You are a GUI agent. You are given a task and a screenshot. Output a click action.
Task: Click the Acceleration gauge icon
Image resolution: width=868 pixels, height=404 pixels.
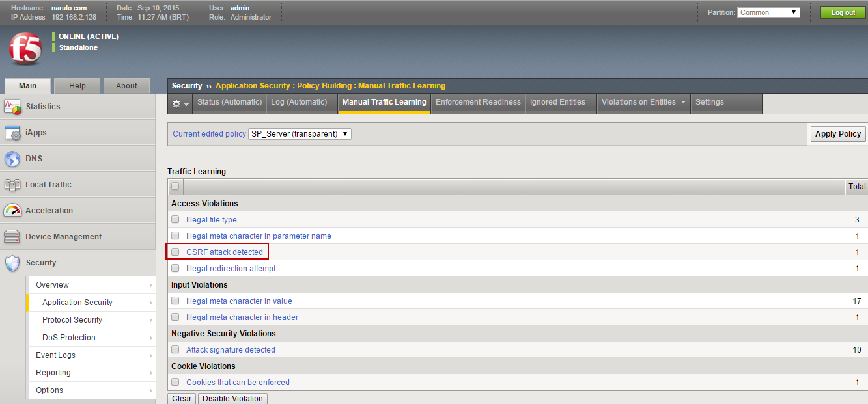(12, 211)
